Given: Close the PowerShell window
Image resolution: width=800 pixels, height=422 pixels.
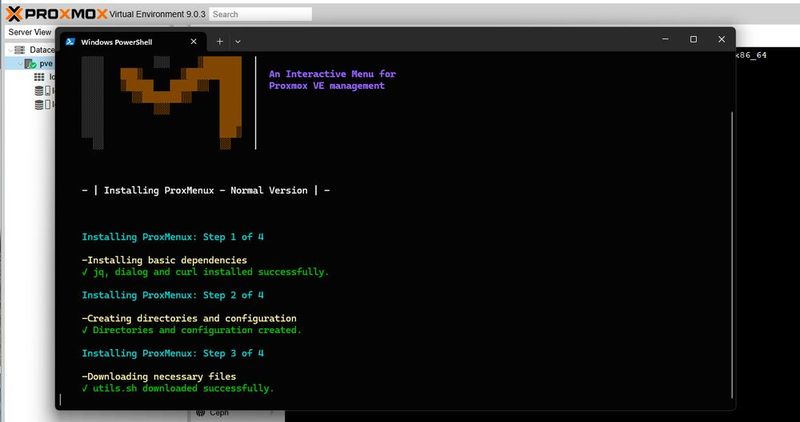Looking at the screenshot, I should pos(721,39).
